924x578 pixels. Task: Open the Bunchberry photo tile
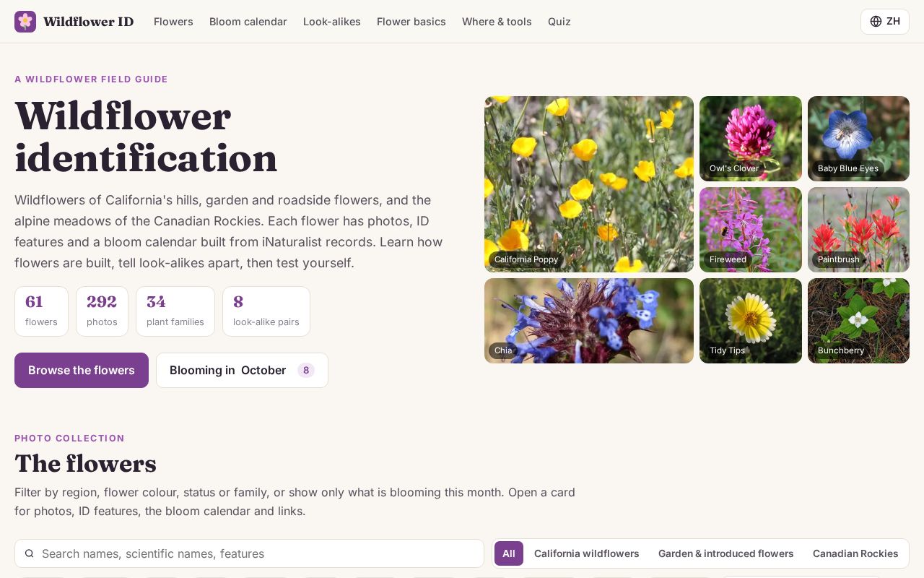pos(858,321)
